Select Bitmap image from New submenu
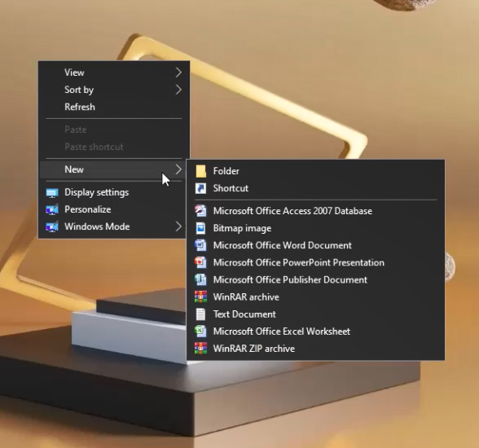Viewport: 479px width, 448px height. pos(315,228)
